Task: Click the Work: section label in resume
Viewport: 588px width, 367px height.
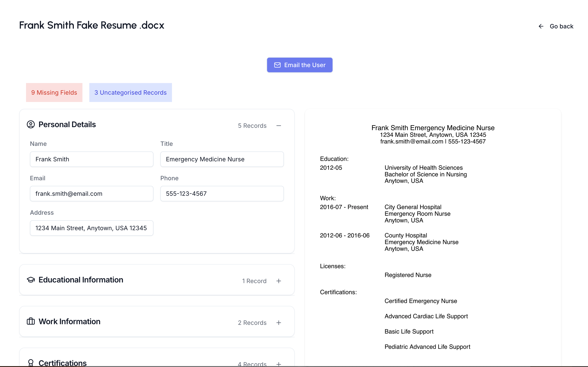Action: [x=328, y=198]
